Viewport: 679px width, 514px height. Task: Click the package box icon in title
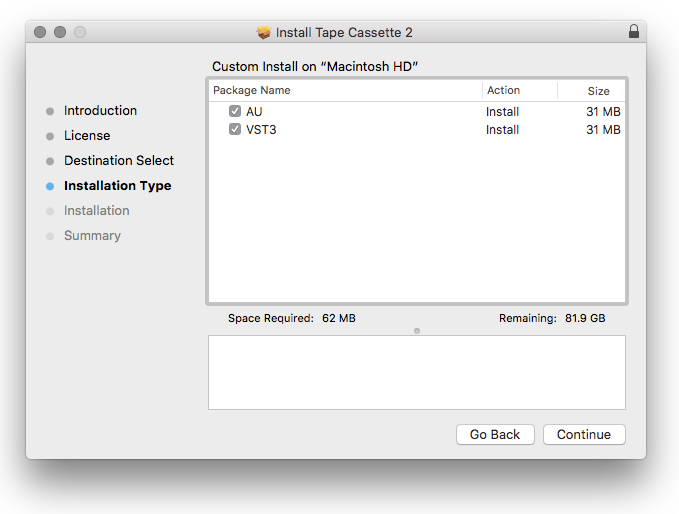(264, 32)
